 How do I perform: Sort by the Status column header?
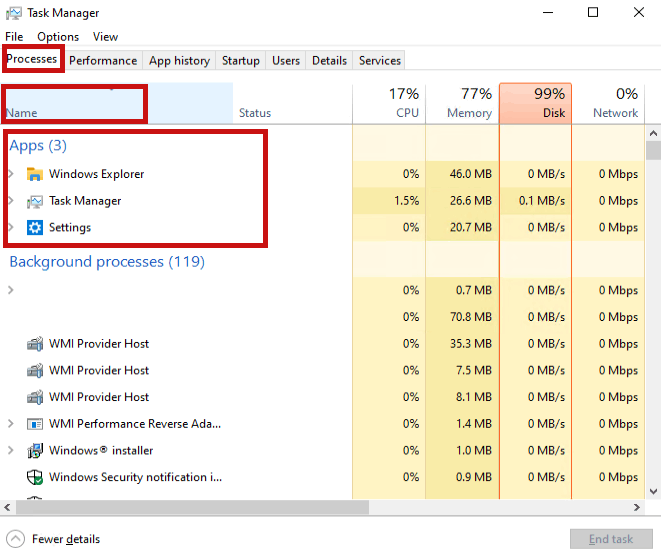coord(293,103)
